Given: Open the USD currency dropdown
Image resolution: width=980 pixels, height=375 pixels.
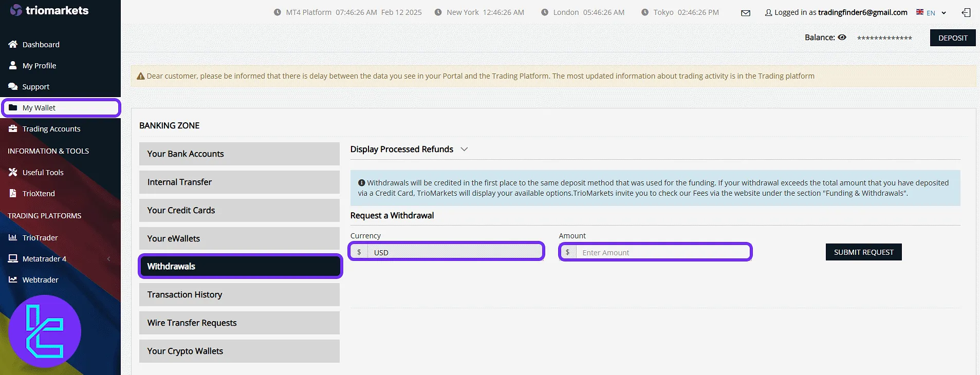Looking at the screenshot, I should pos(446,252).
